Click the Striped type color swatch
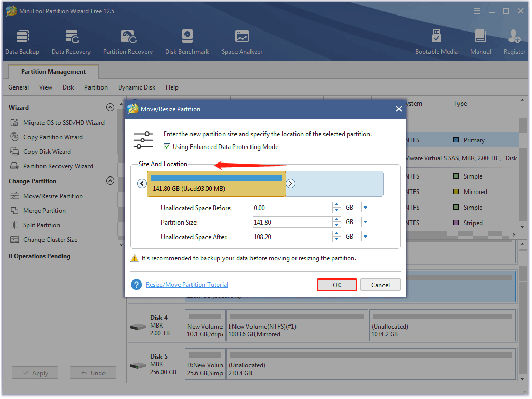The height and width of the screenshot is (399, 532). (x=456, y=223)
